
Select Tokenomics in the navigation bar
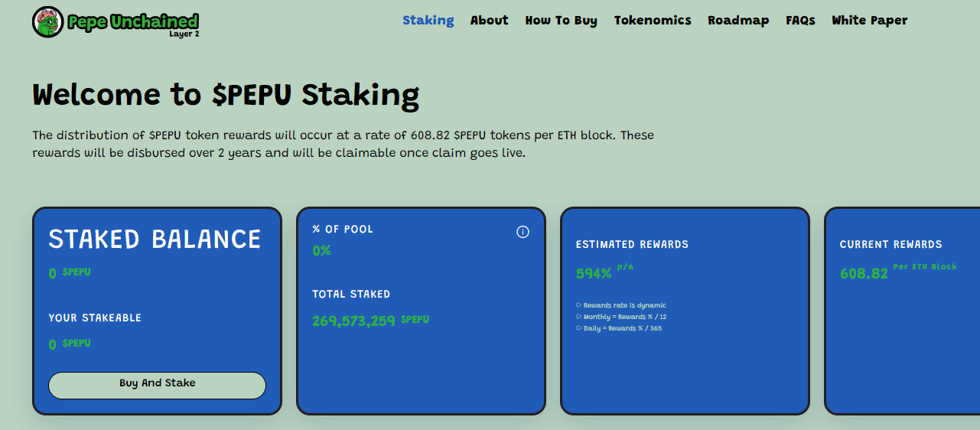(652, 21)
